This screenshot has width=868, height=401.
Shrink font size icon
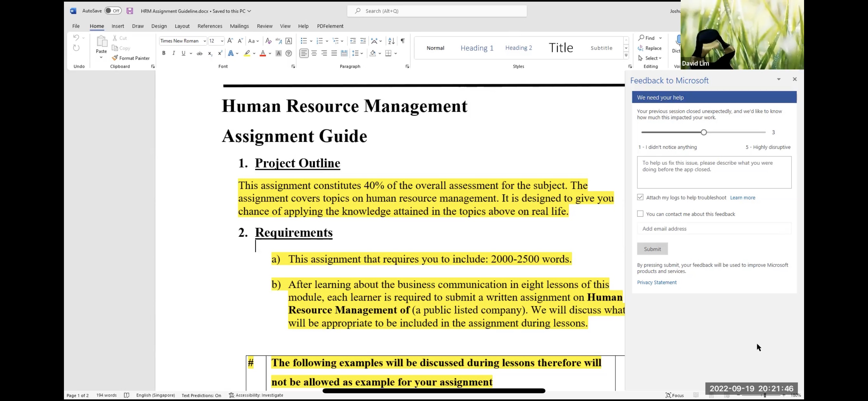click(240, 41)
